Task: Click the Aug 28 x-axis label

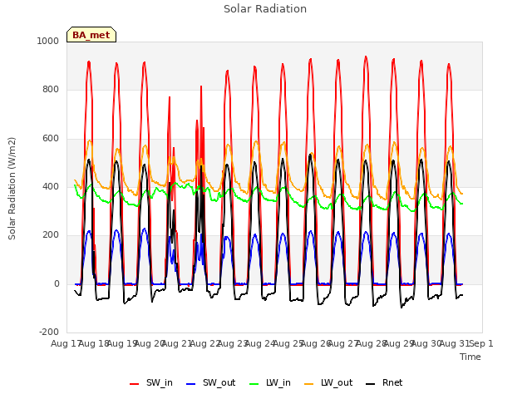Action: [x=371, y=343]
